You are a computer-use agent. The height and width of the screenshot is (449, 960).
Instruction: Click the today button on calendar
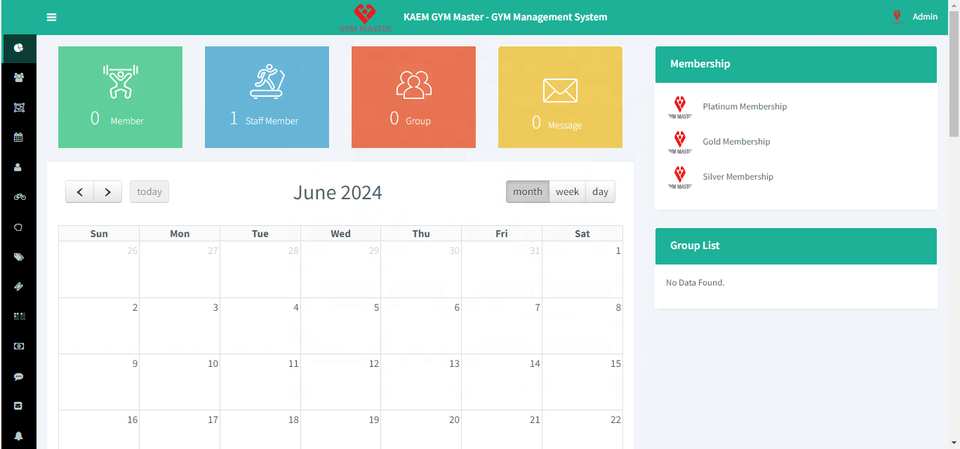(x=149, y=192)
